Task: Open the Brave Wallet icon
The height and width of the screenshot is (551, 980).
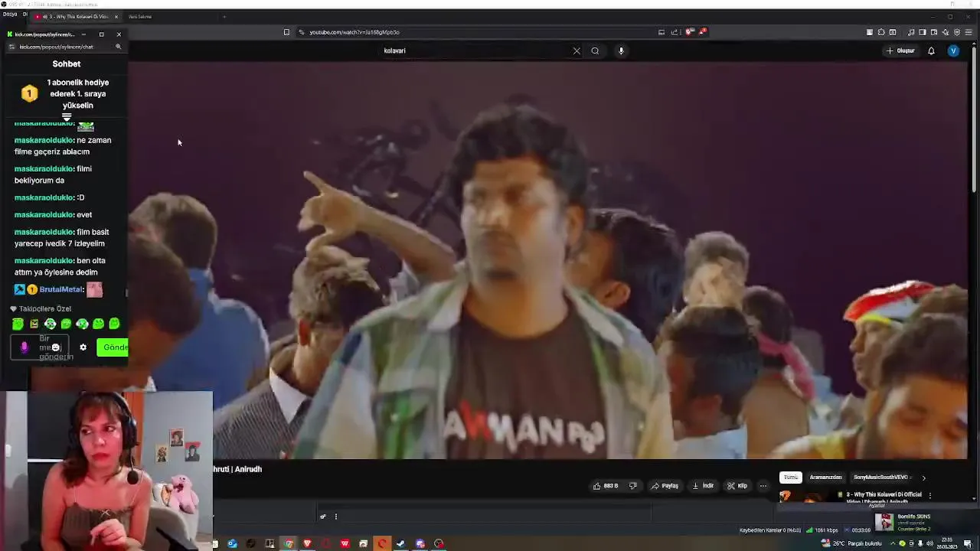Action: coord(934,32)
